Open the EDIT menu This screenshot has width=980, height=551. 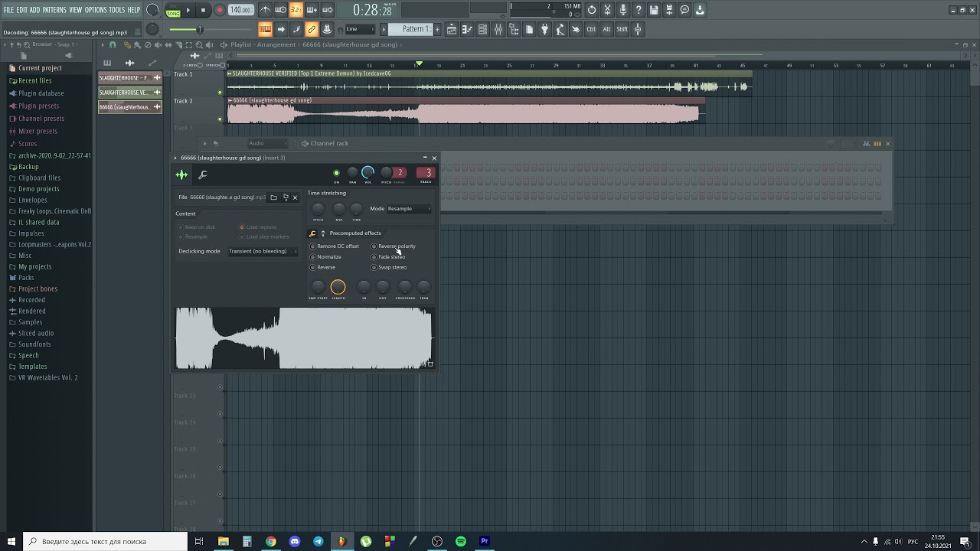(x=22, y=10)
